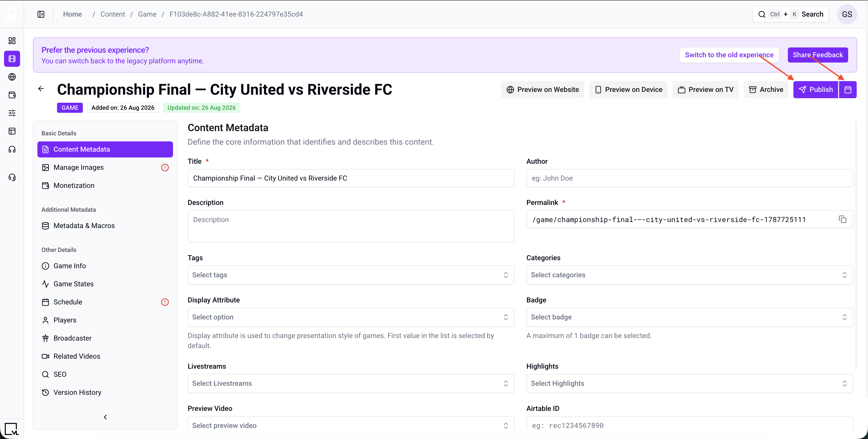The width and height of the screenshot is (868, 439).
Task: Click the GS user avatar
Action: click(847, 14)
